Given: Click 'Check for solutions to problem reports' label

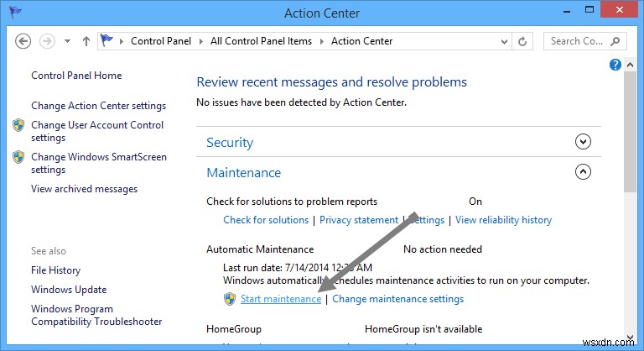Looking at the screenshot, I should coord(292,202).
